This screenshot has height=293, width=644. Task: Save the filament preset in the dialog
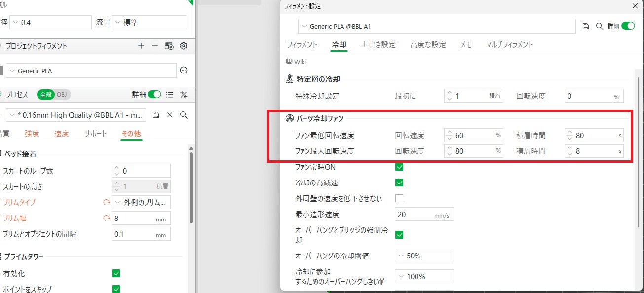(x=586, y=26)
